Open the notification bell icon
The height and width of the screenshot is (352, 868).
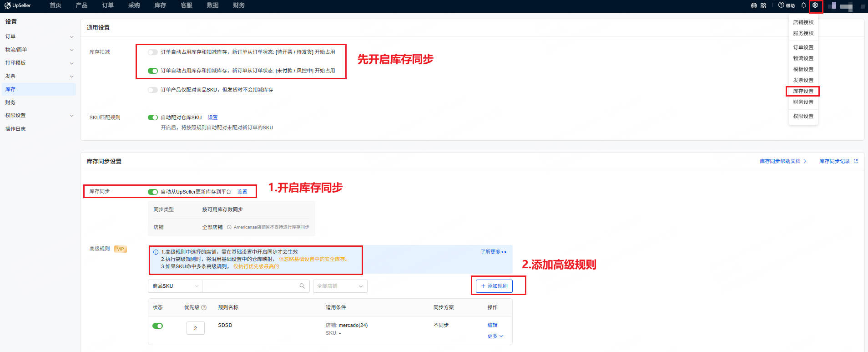point(803,5)
